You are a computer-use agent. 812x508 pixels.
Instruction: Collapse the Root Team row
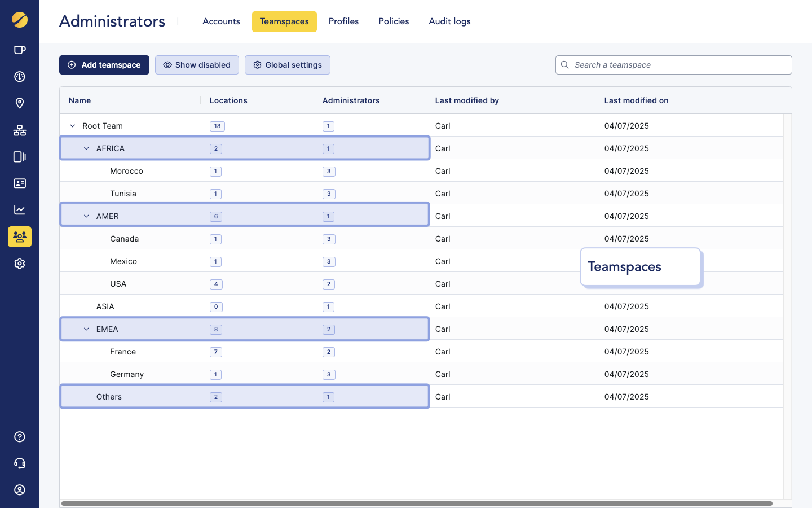[x=72, y=126]
